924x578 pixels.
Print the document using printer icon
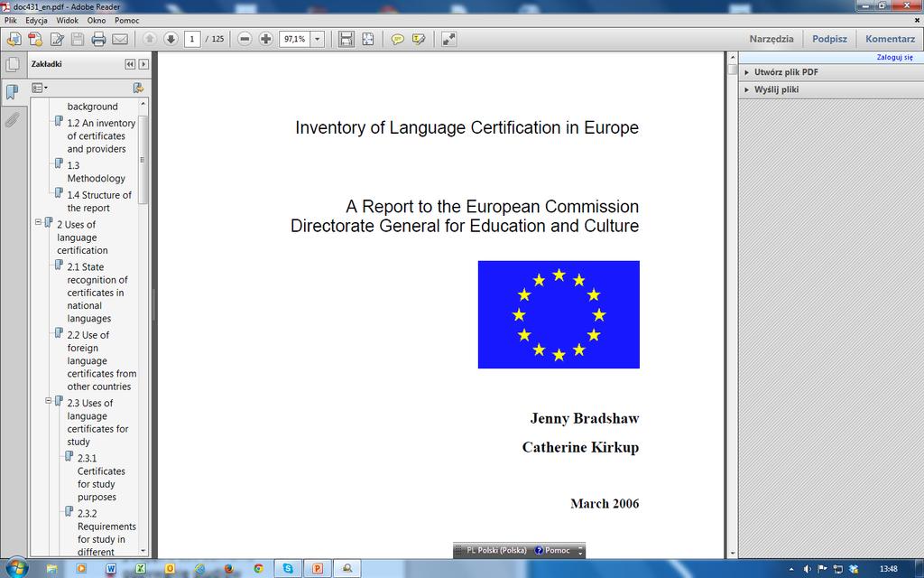point(98,39)
